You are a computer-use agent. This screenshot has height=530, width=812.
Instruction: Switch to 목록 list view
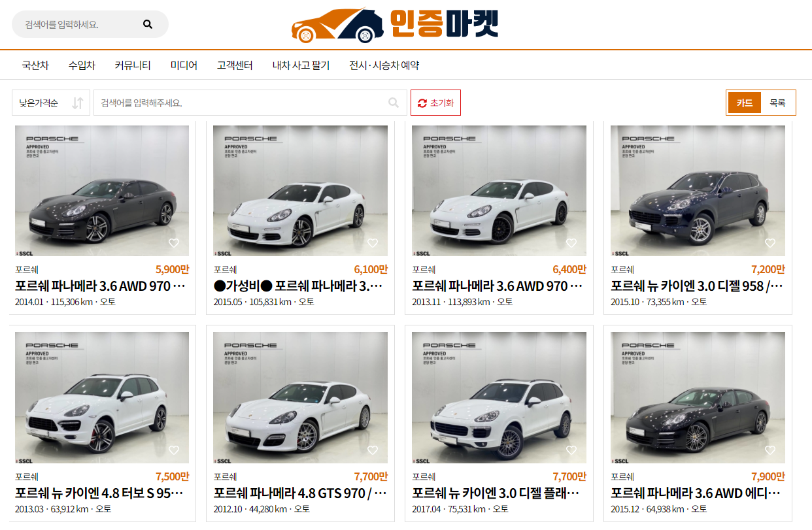pos(777,103)
